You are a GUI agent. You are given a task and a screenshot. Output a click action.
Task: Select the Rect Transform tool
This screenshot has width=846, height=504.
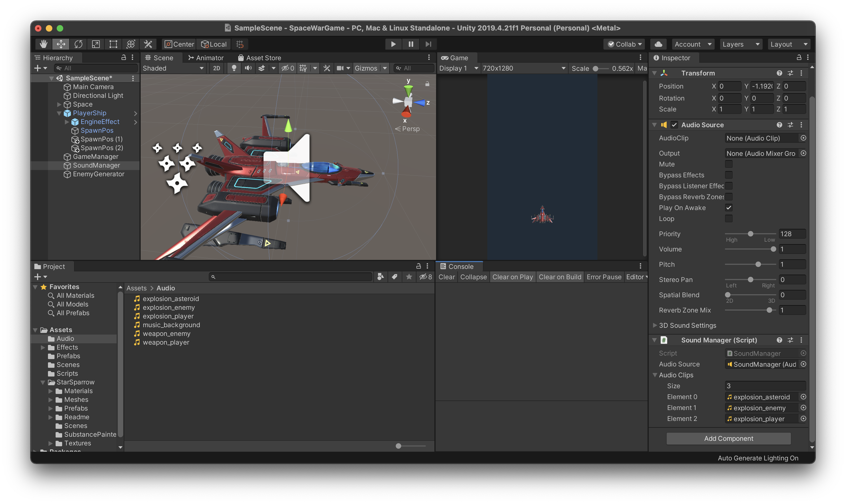[113, 44]
